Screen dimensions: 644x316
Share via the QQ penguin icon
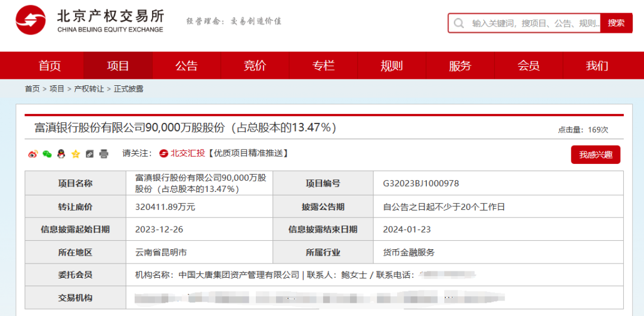click(61, 154)
